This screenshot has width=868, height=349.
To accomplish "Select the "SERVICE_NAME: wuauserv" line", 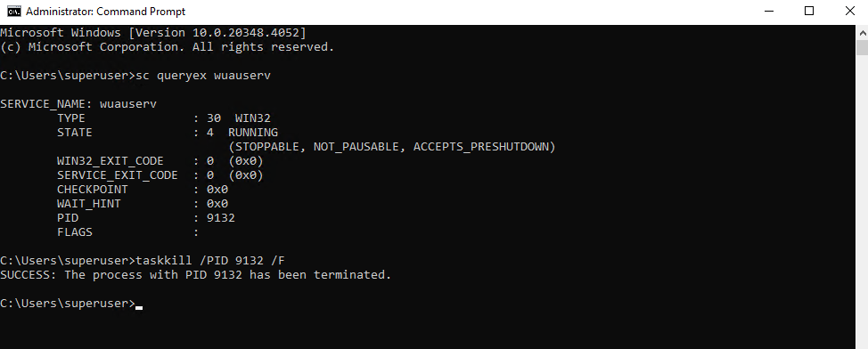I will tap(78, 104).
